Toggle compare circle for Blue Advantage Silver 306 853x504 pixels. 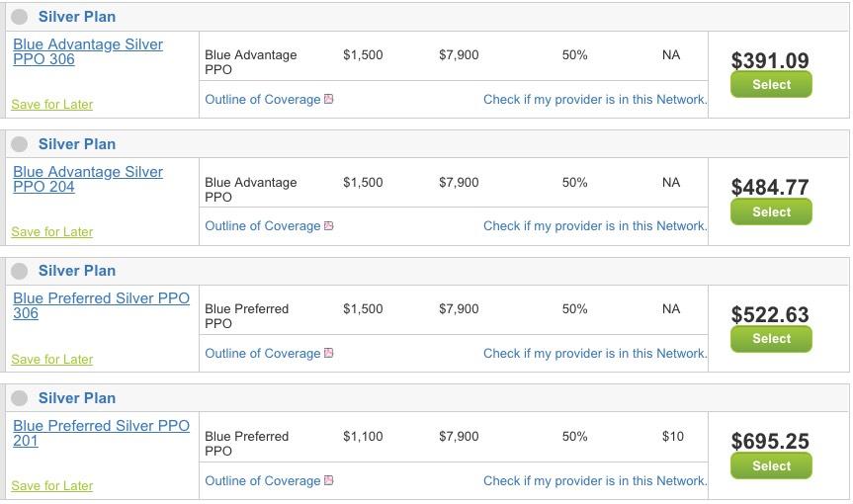click(x=20, y=17)
